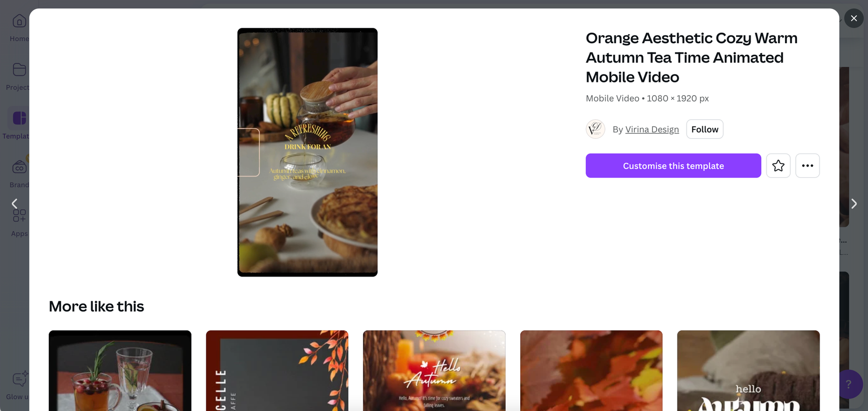Close the template preview dialog

pyautogui.click(x=853, y=18)
